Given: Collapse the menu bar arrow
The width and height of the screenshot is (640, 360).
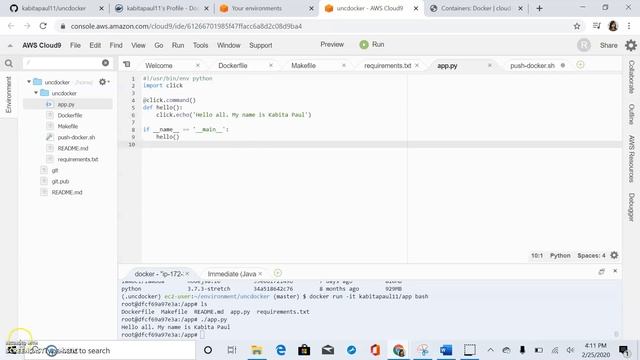Looking at the screenshot, I should tap(10, 45).
